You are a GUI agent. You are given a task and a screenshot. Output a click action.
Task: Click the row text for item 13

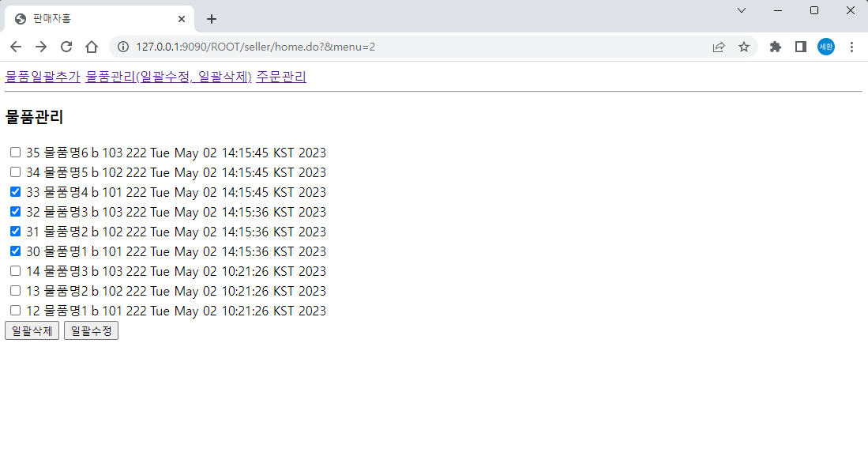176,291
